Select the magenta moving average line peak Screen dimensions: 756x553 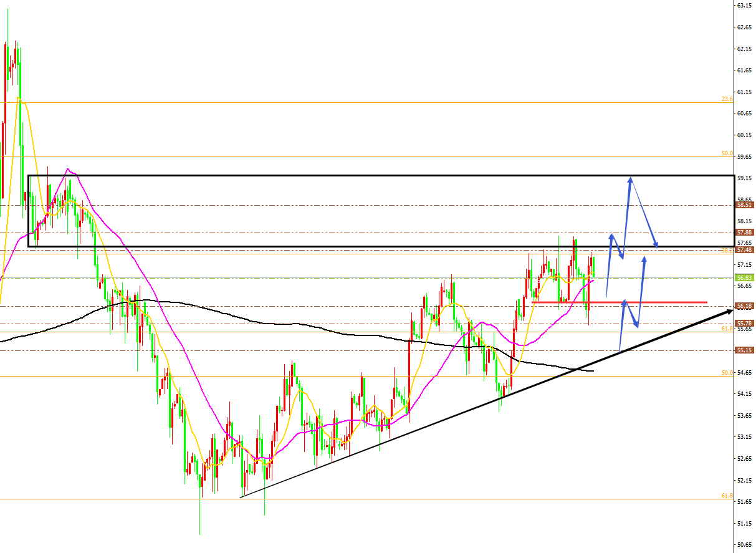tap(67, 169)
